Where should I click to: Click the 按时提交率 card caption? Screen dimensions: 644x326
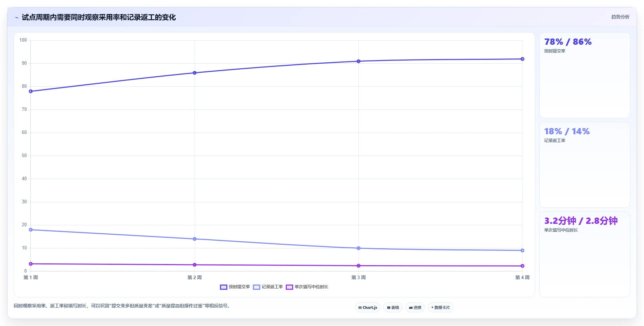tap(555, 51)
